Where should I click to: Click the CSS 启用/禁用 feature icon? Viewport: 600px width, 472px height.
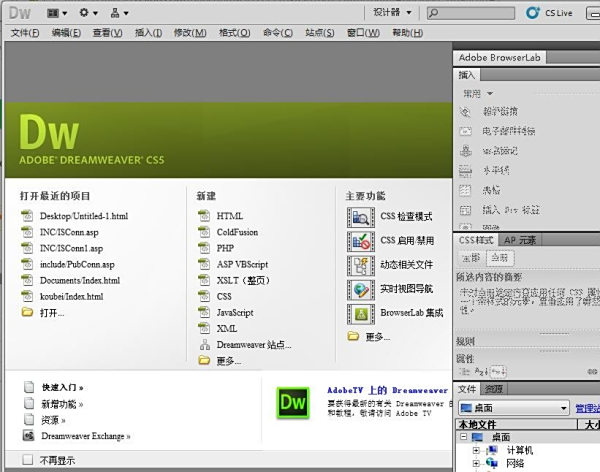[x=360, y=241]
